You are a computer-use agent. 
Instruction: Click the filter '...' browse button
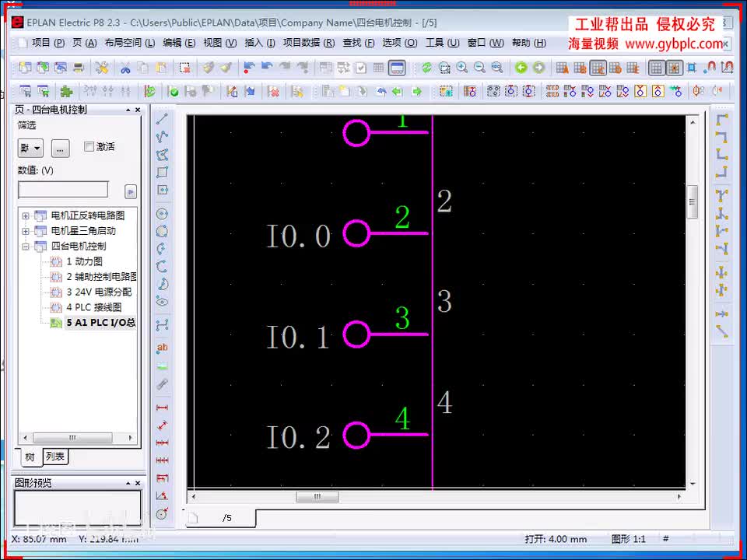point(60,149)
